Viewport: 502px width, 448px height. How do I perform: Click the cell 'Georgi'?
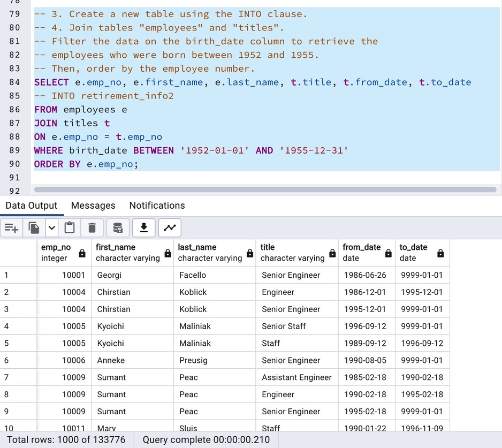point(133,275)
